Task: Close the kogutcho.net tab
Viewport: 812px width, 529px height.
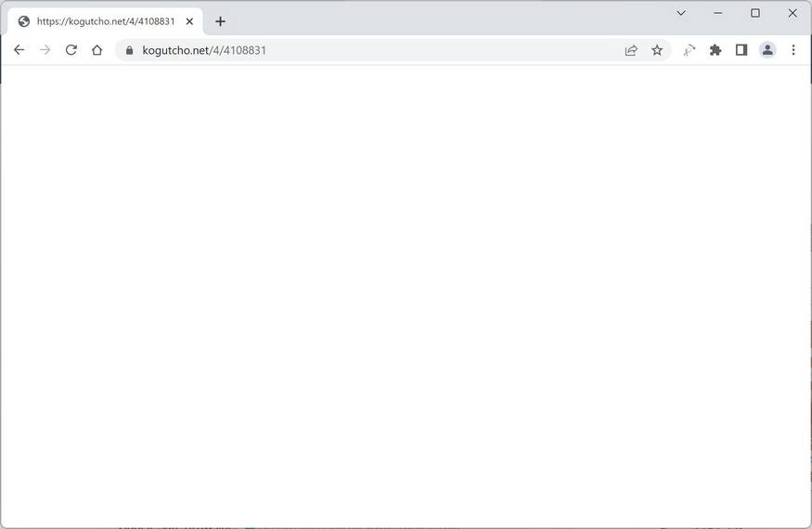Action: (x=189, y=21)
